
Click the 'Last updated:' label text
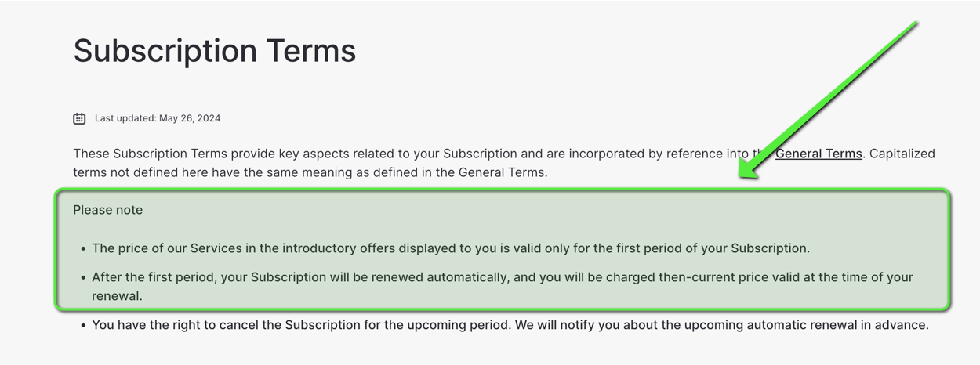[125, 118]
